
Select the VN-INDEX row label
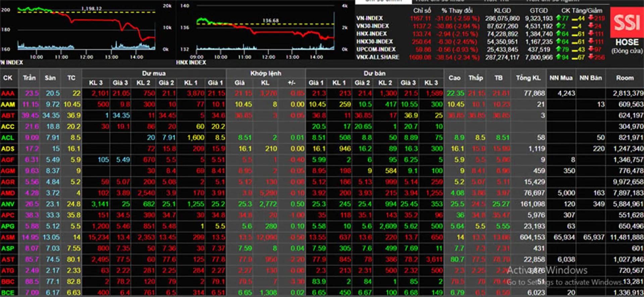tap(370, 18)
